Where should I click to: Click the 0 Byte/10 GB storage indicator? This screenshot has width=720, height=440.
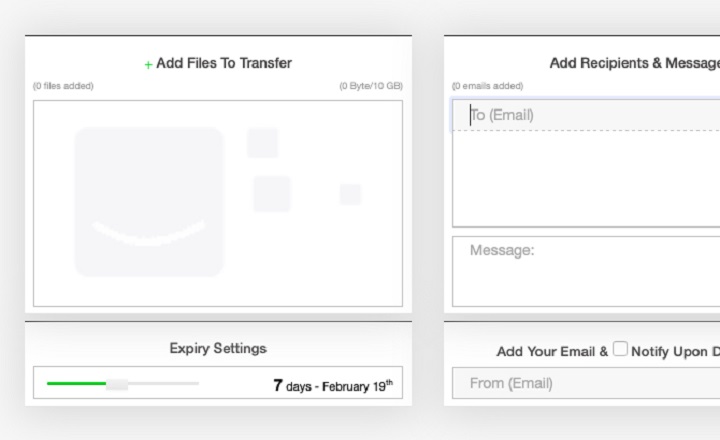point(371,86)
